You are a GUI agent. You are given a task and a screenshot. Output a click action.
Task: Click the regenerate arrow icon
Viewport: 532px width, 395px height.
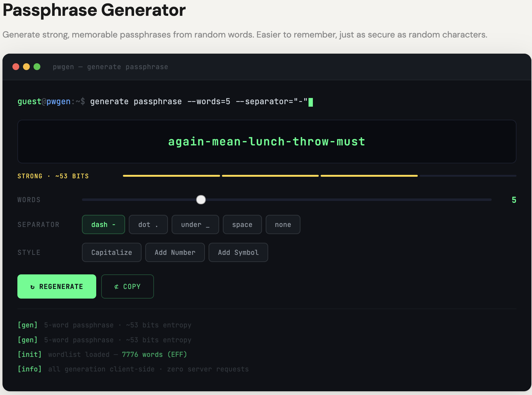[x=33, y=287]
